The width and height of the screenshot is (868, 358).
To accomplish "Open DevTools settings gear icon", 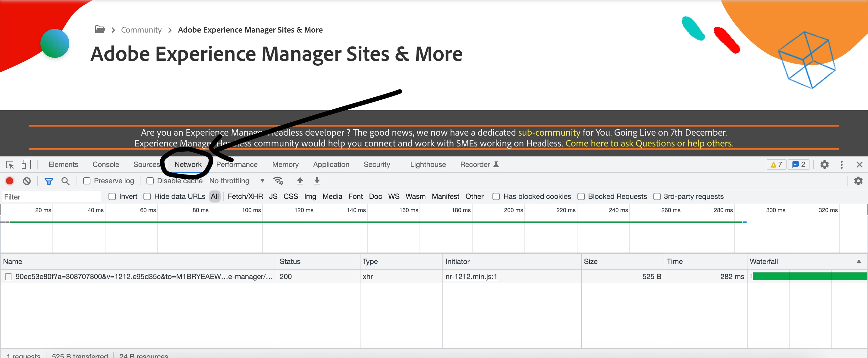I will click(824, 165).
